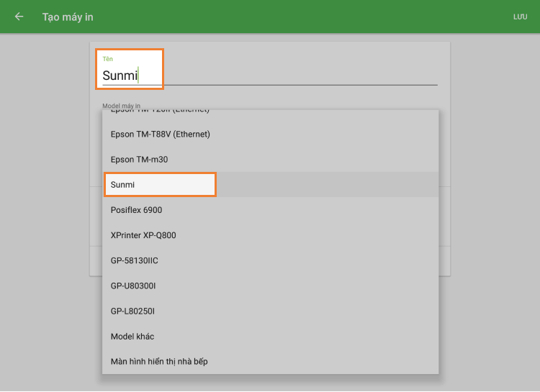Select XPrinter XP-Q800 model
The image size is (540, 392).
[x=143, y=235]
